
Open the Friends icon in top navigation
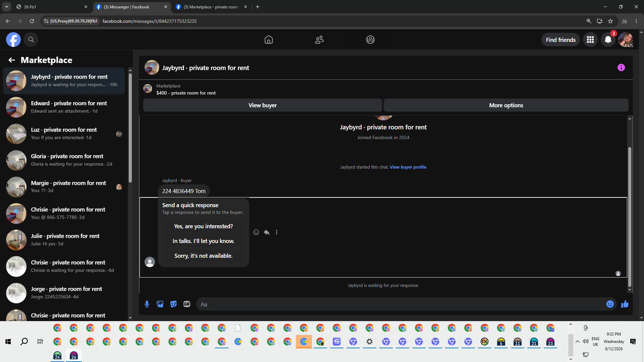coord(319,40)
